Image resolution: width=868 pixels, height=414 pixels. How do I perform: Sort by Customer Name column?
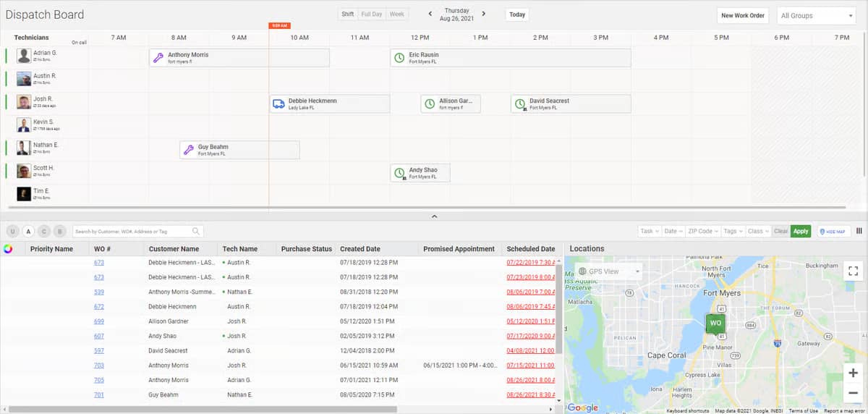[x=174, y=249]
